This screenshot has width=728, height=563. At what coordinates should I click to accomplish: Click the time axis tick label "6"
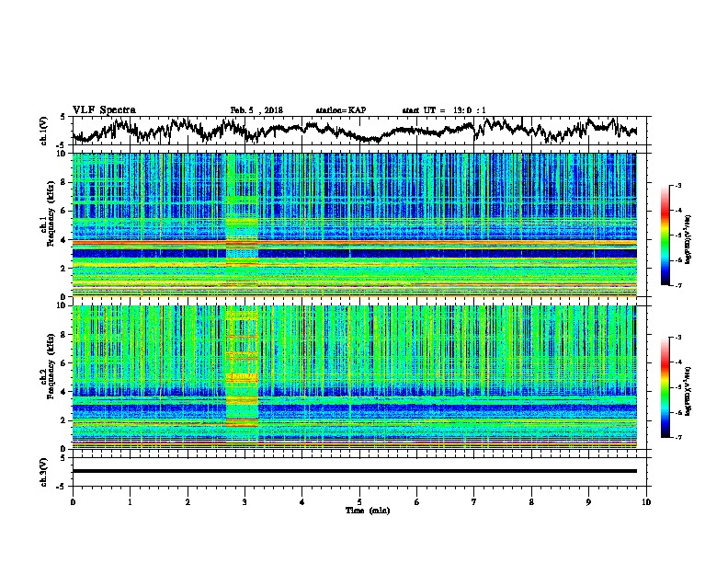[x=417, y=502]
